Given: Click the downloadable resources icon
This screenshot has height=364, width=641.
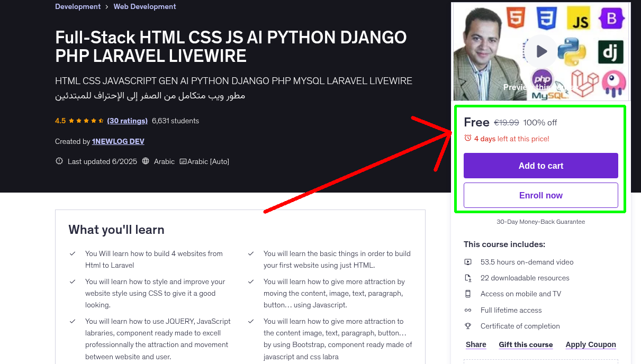Looking at the screenshot, I should 468,278.
